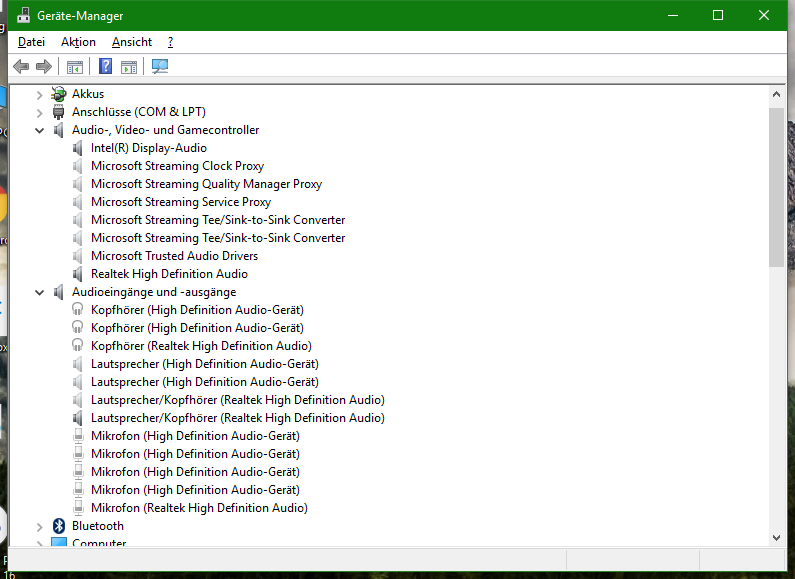Click Audio-, Video- und Gamecontroller category icon
The image size is (795, 579).
(59, 130)
